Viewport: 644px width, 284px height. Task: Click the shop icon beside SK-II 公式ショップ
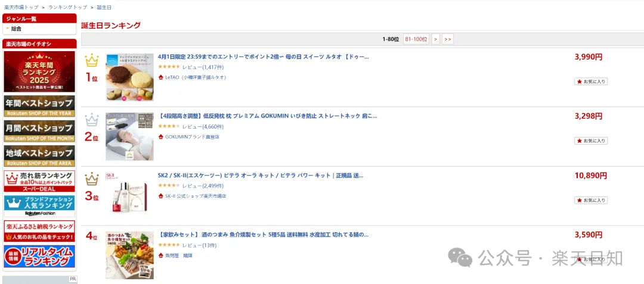pos(160,196)
